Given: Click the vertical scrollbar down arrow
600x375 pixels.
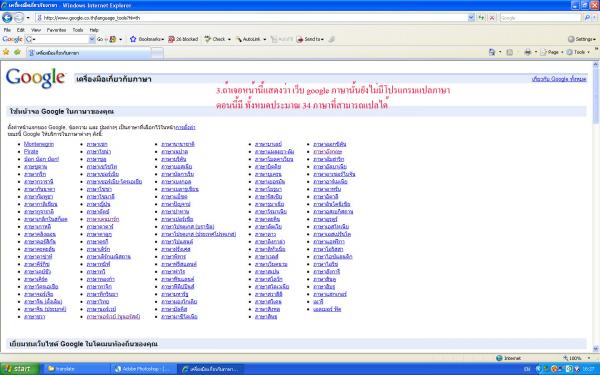Looking at the screenshot, I should (x=595, y=349).
